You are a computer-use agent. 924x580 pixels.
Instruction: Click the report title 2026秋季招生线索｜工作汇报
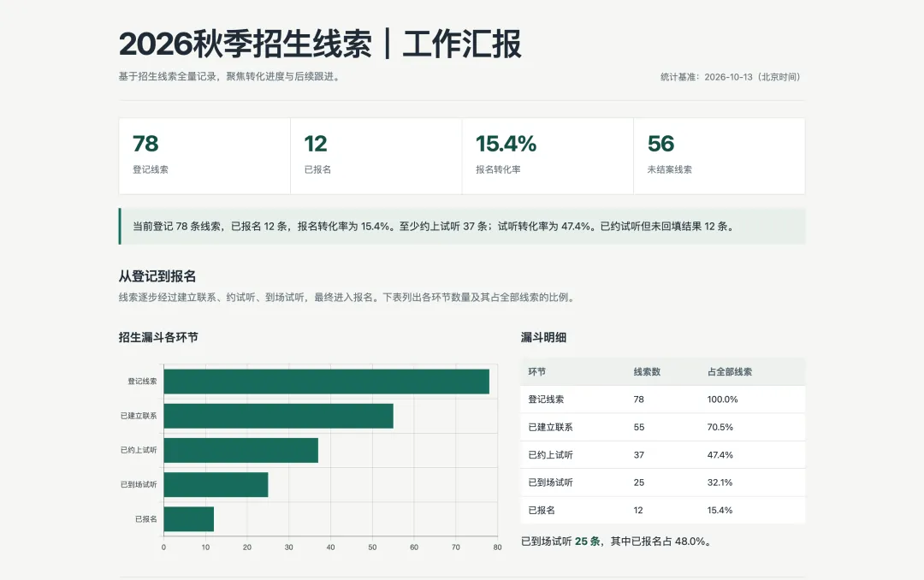[x=320, y=44]
